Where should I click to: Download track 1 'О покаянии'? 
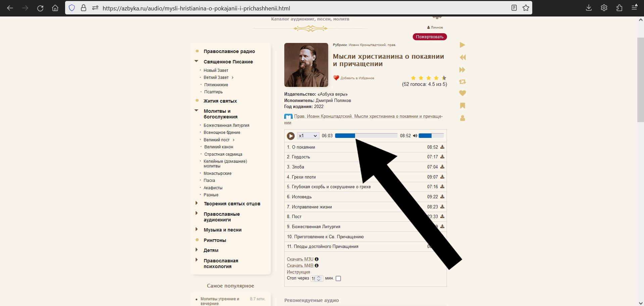[442, 147]
